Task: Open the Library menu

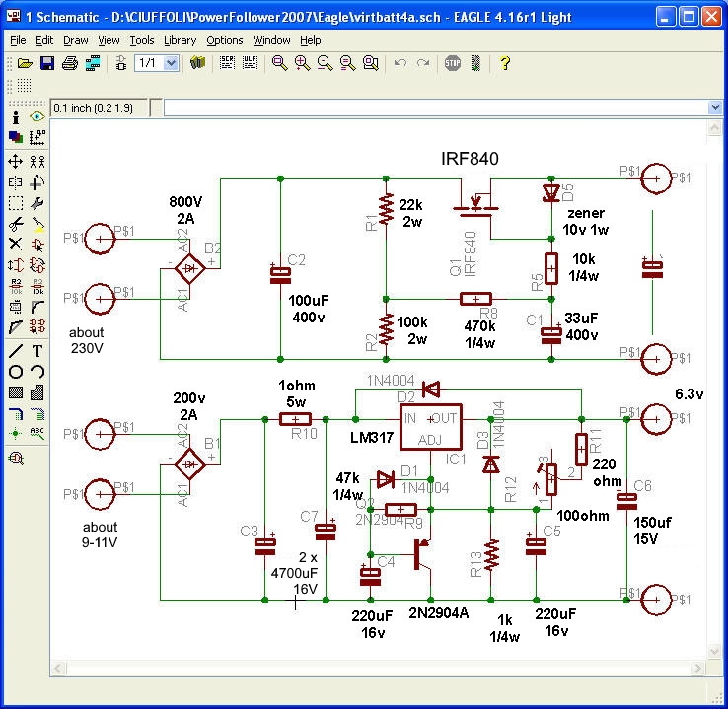Action: (x=181, y=40)
